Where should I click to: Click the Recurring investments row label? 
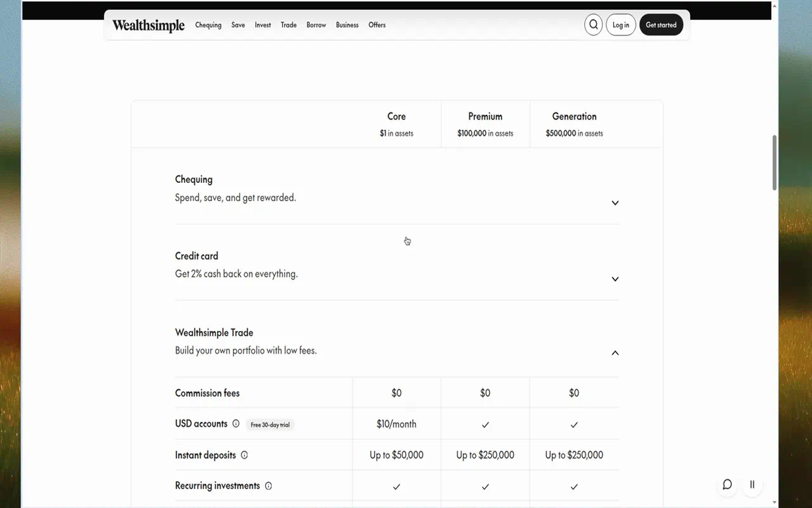click(x=217, y=485)
